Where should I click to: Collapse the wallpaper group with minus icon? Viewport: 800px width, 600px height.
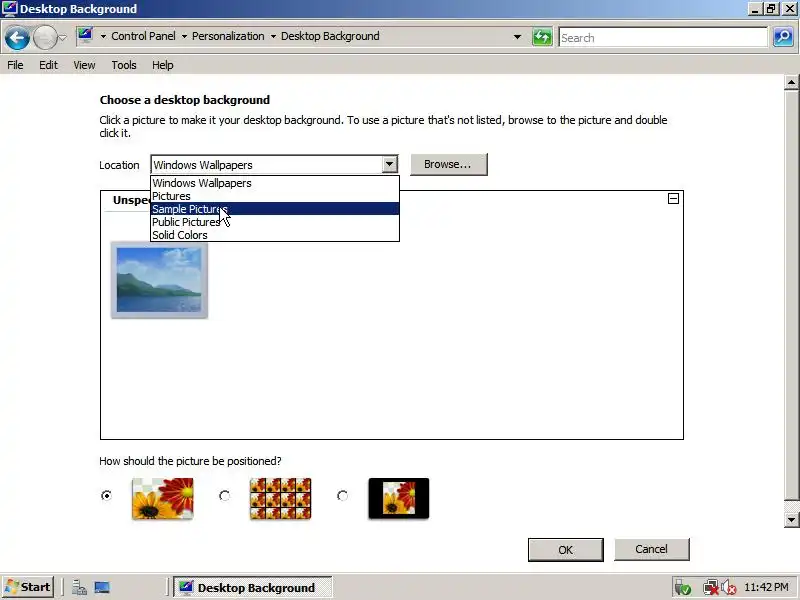coord(673,198)
